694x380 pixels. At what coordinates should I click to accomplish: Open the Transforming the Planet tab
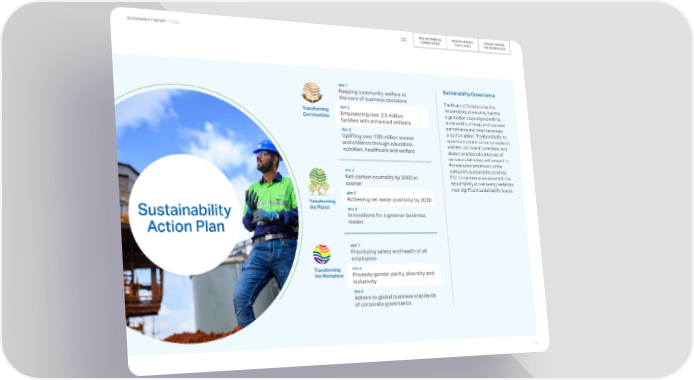point(462,44)
